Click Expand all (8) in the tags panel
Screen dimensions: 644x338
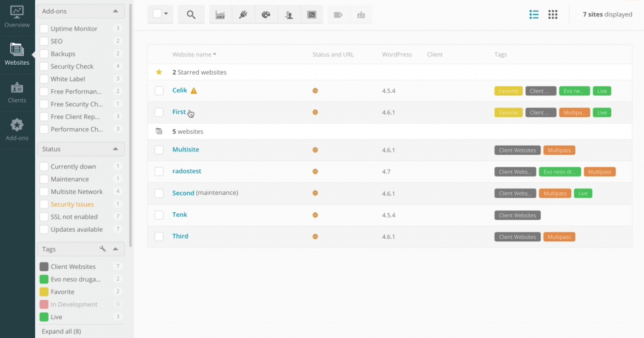click(61, 331)
